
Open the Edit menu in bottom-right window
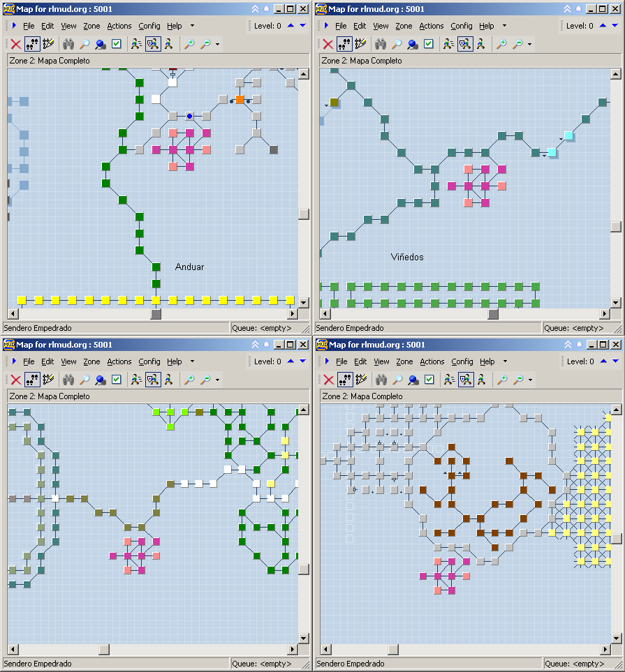point(360,361)
